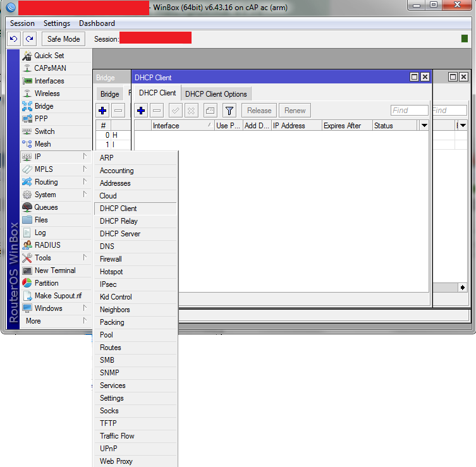Open the Interfaces sidebar entry

click(56, 81)
